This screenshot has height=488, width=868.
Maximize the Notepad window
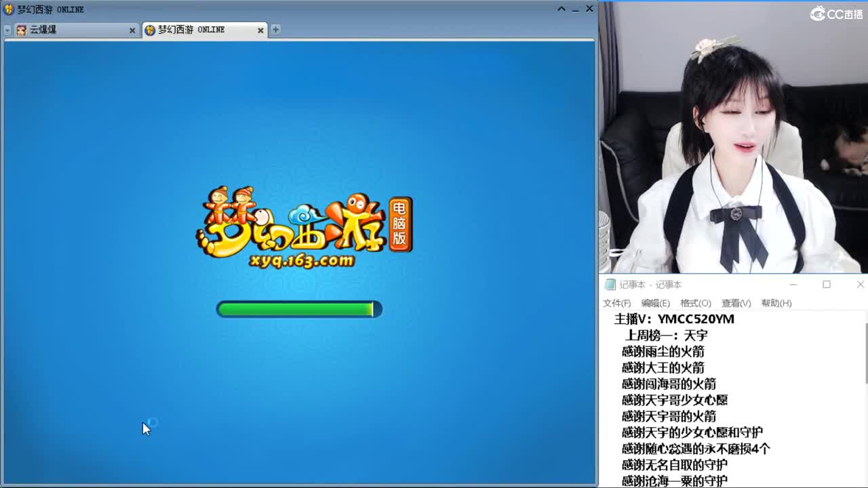[827, 285]
